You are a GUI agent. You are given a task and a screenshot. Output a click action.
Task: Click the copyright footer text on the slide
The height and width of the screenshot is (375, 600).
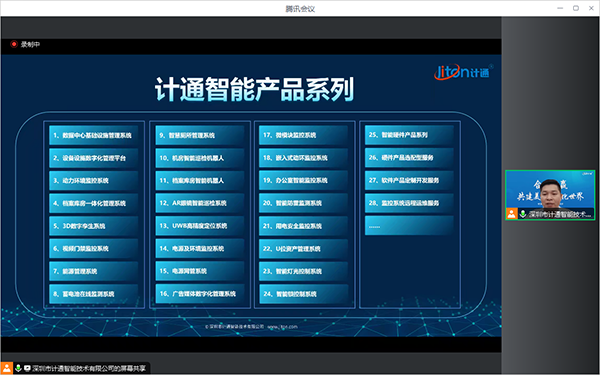pyautogui.click(x=251, y=327)
